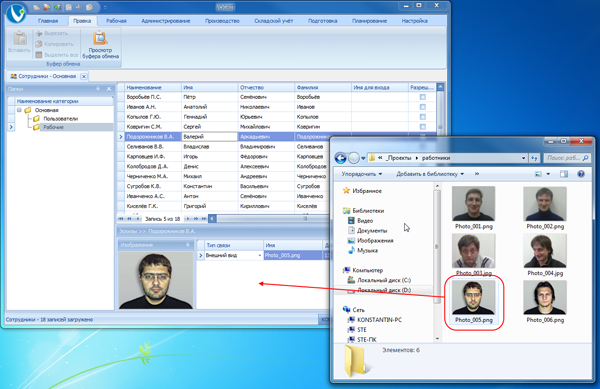The height and width of the screenshot is (389, 600).
Task: Select Рабочие folder in tree
Action: coord(53,127)
